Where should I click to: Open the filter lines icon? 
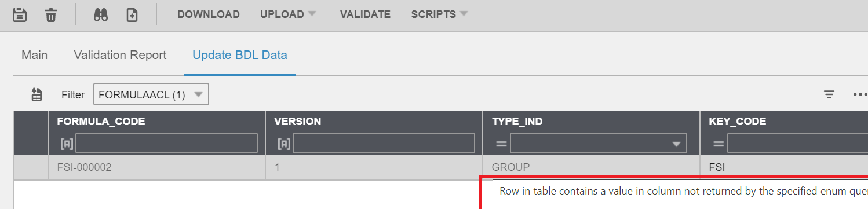pos(829,95)
